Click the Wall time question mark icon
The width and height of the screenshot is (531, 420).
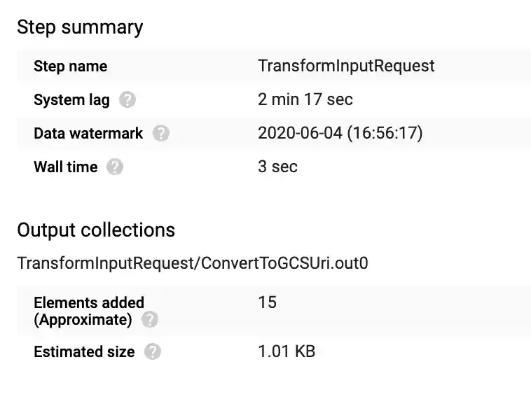coord(115,167)
